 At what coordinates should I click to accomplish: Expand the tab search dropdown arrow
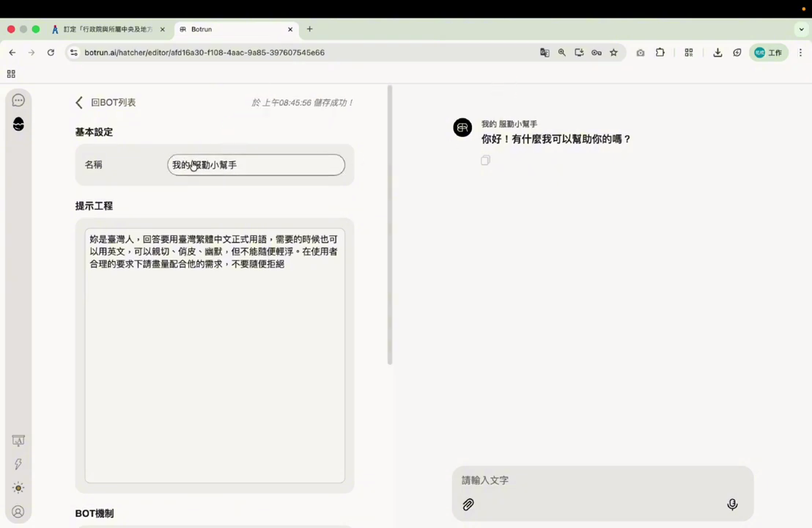tap(801, 29)
